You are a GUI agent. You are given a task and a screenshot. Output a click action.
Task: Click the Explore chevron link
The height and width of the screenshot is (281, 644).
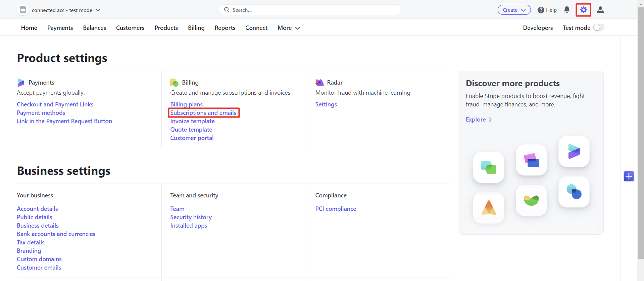click(x=479, y=120)
